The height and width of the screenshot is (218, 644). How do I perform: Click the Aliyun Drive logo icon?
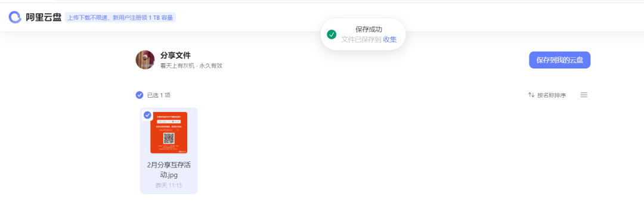(15, 17)
